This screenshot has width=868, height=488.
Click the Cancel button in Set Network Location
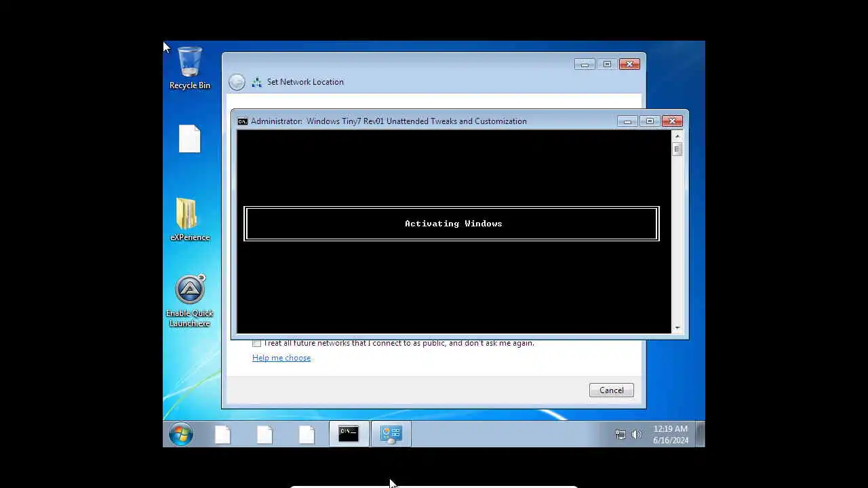click(x=611, y=390)
